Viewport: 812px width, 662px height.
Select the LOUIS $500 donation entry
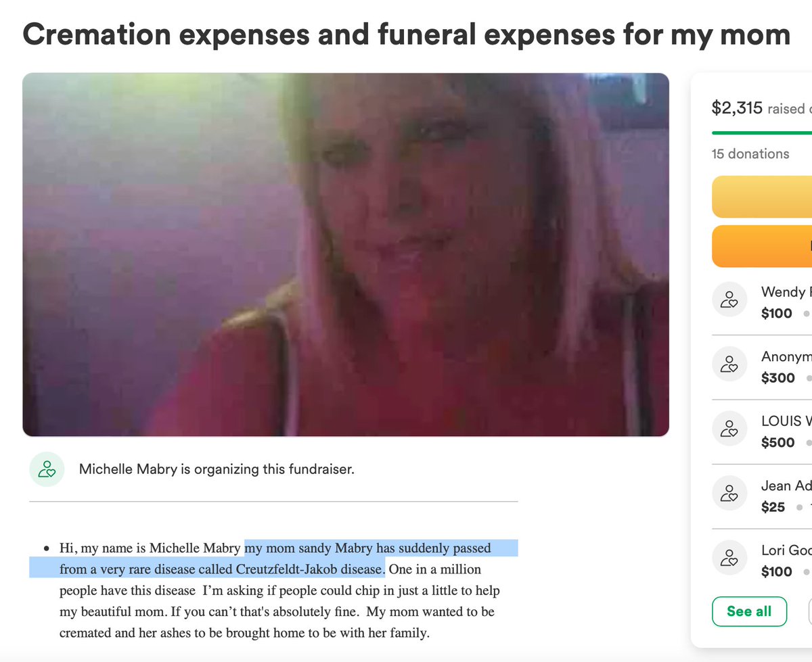pyautogui.click(x=762, y=432)
